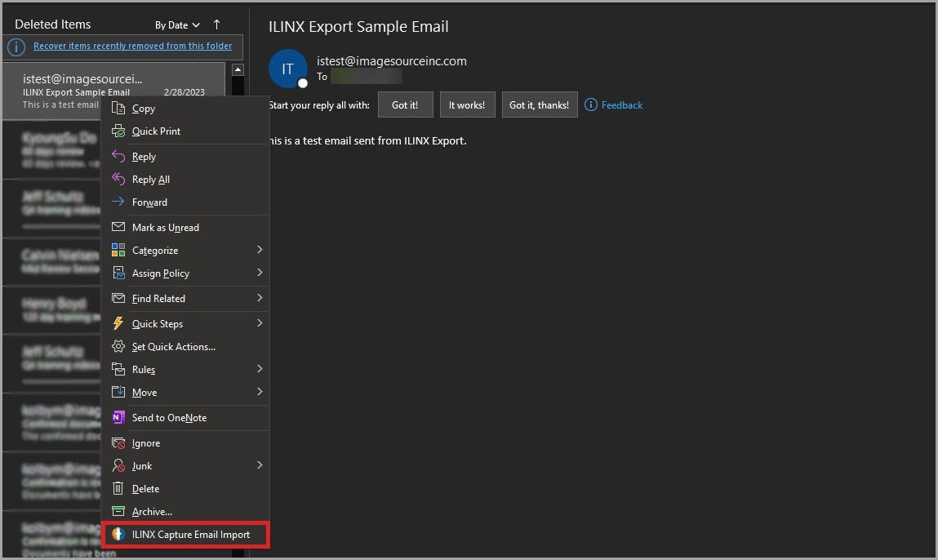Expand the Junk submenu arrow

(260, 464)
